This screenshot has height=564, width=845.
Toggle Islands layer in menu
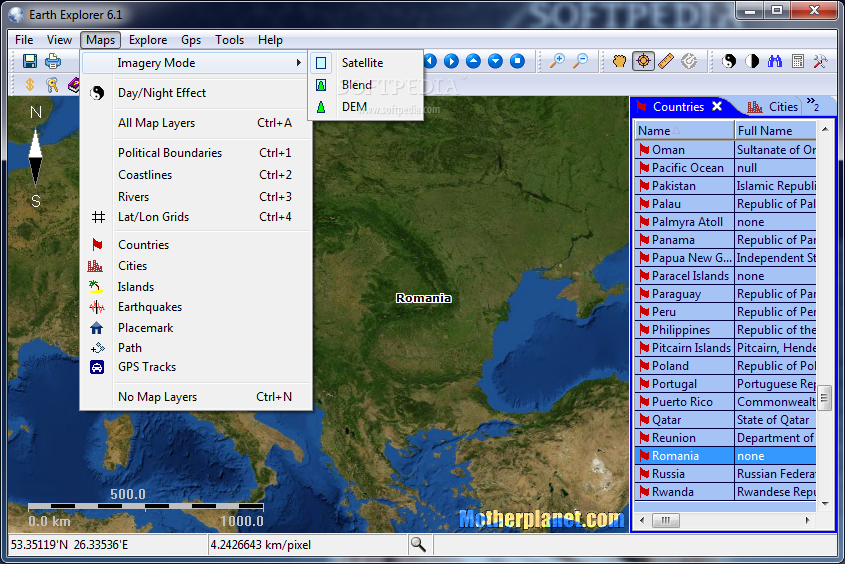pos(195,287)
